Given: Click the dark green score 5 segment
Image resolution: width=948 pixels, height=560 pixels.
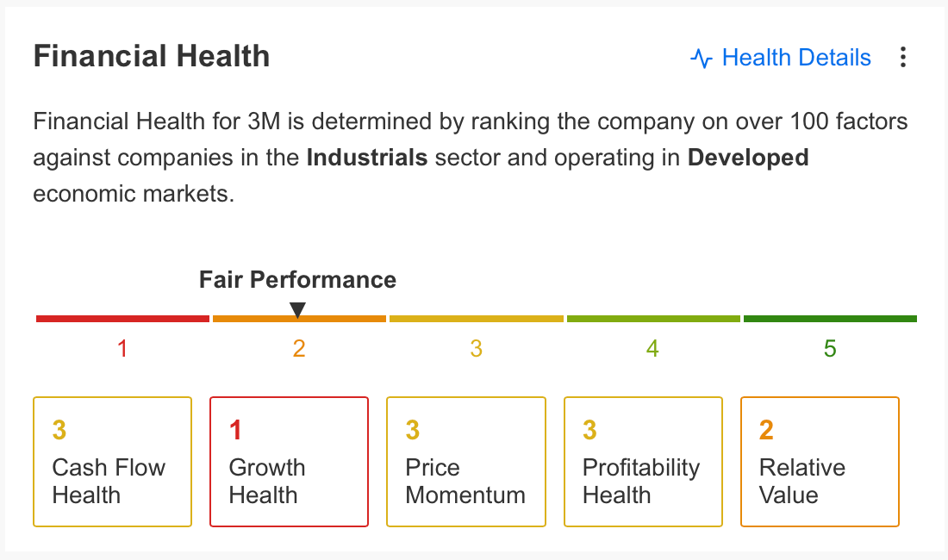Looking at the screenshot, I should pos(830,319).
